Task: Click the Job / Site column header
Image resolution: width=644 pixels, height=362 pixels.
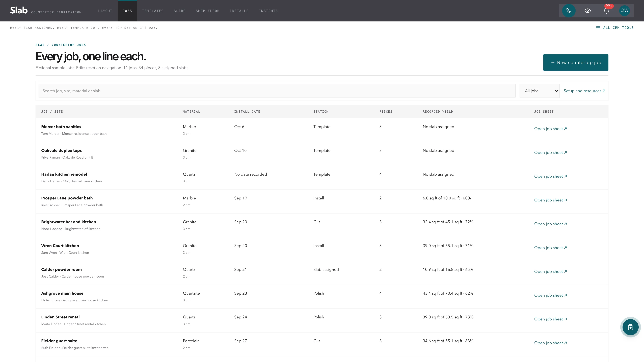Action: coord(52,112)
